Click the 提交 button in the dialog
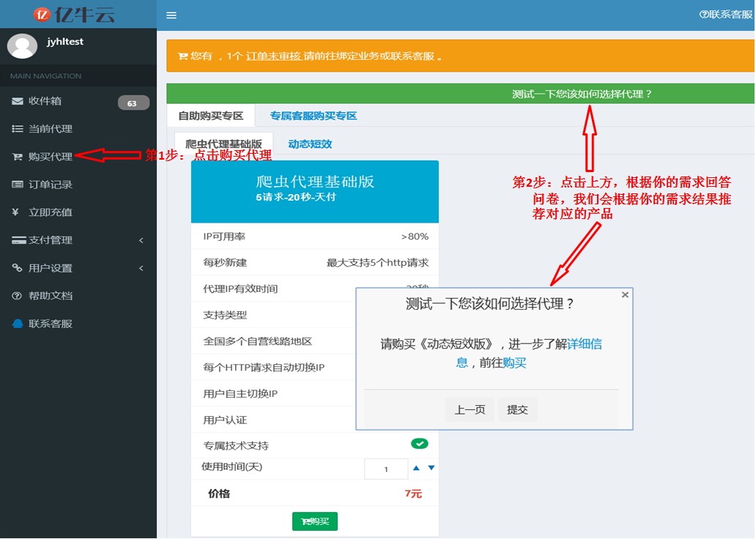 (517, 410)
